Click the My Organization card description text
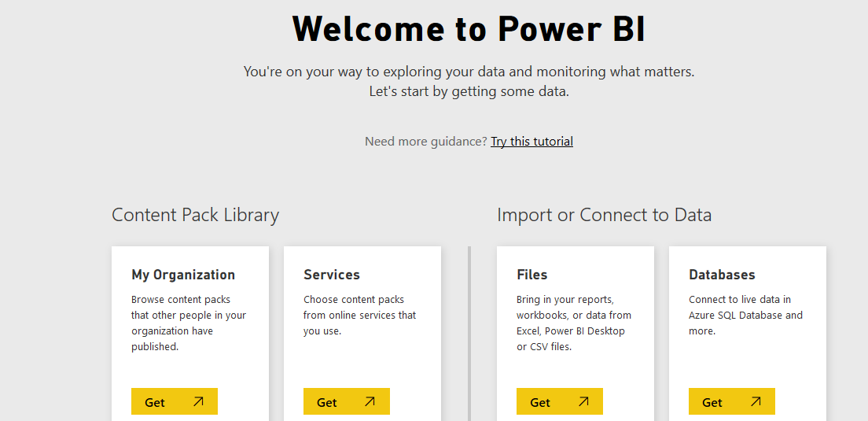 189,323
